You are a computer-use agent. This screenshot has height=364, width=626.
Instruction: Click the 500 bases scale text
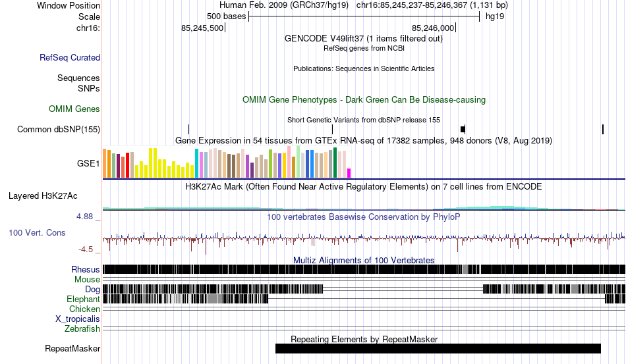(x=227, y=16)
